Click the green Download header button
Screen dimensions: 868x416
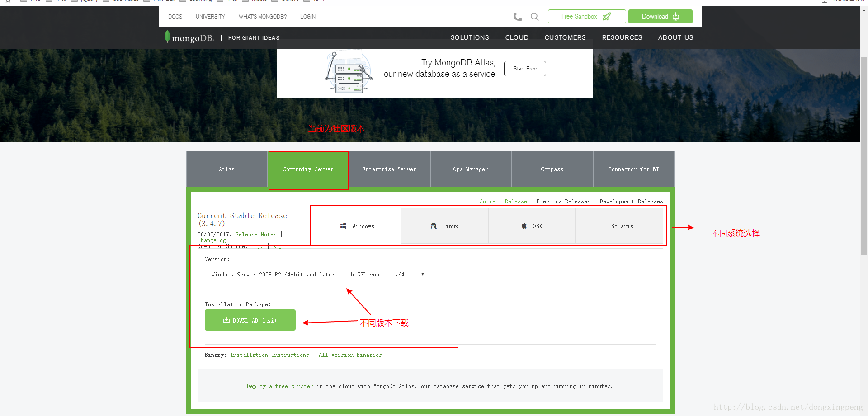tap(660, 17)
